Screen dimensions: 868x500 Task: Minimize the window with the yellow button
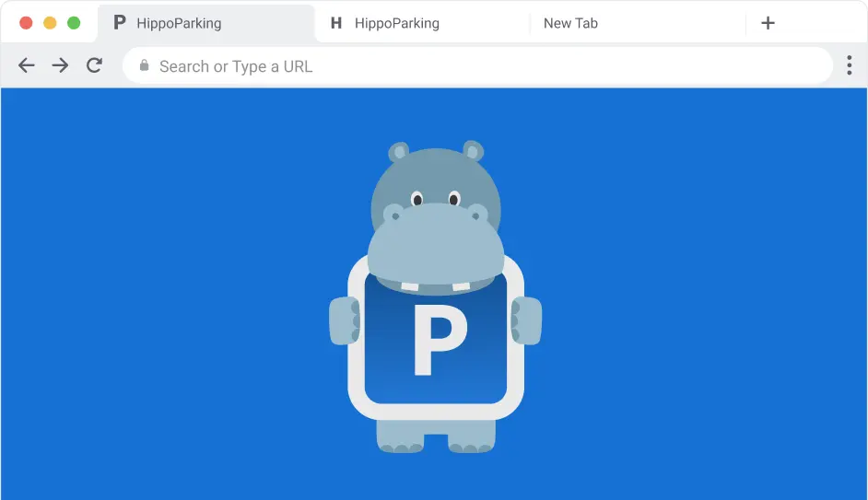pos(50,23)
